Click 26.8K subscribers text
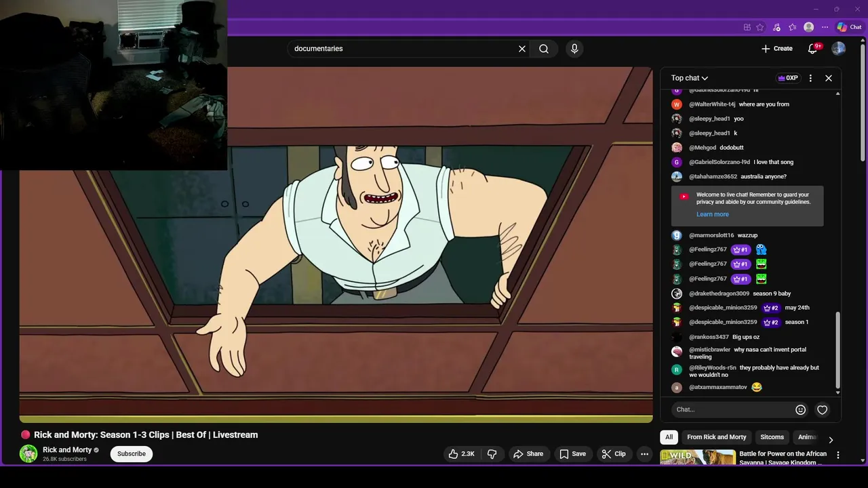The image size is (868, 488). tap(64, 460)
